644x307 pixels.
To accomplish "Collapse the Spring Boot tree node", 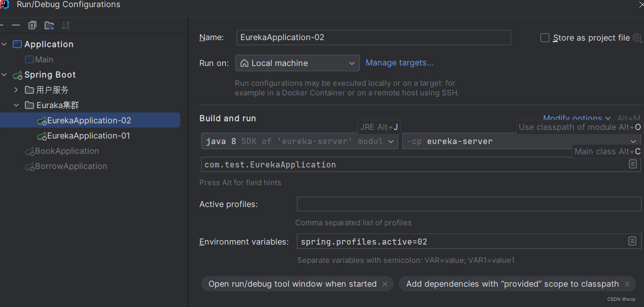I will [5, 75].
